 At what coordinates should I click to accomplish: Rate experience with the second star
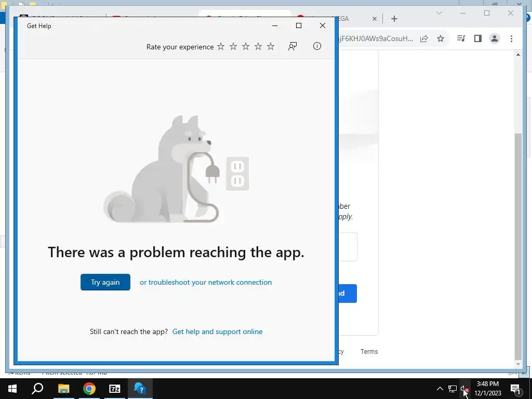pyautogui.click(x=233, y=46)
